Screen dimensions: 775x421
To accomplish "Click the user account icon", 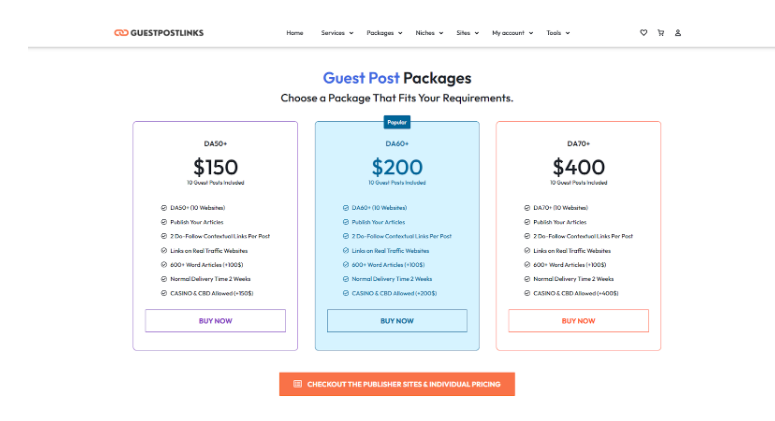I will pyautogui.click(x=678, y=33).
